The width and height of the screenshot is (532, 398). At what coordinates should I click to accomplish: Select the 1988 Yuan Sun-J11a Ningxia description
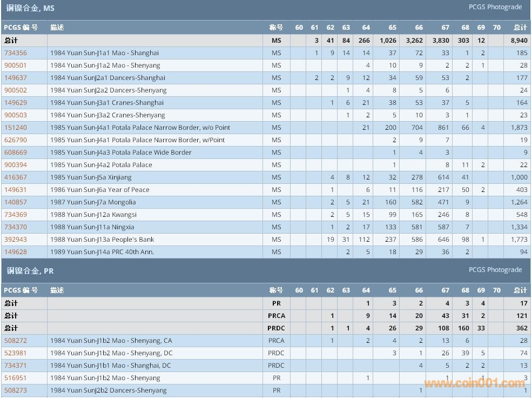92,227
